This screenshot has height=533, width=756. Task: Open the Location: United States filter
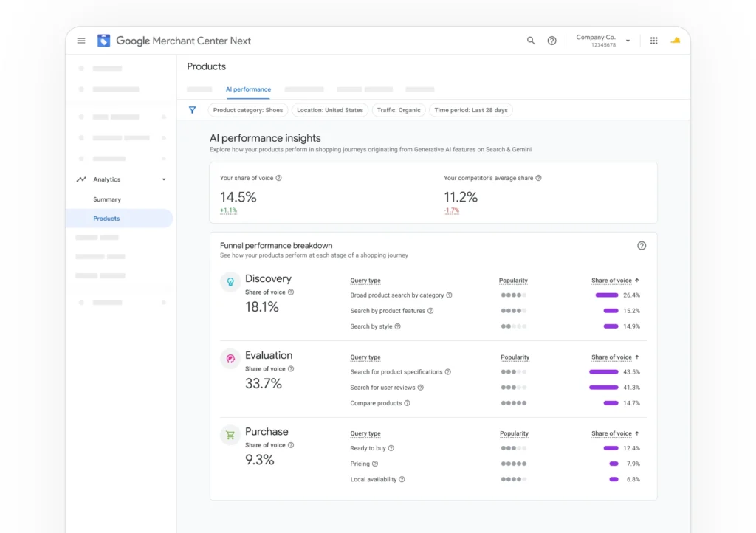tap(330, 110)
